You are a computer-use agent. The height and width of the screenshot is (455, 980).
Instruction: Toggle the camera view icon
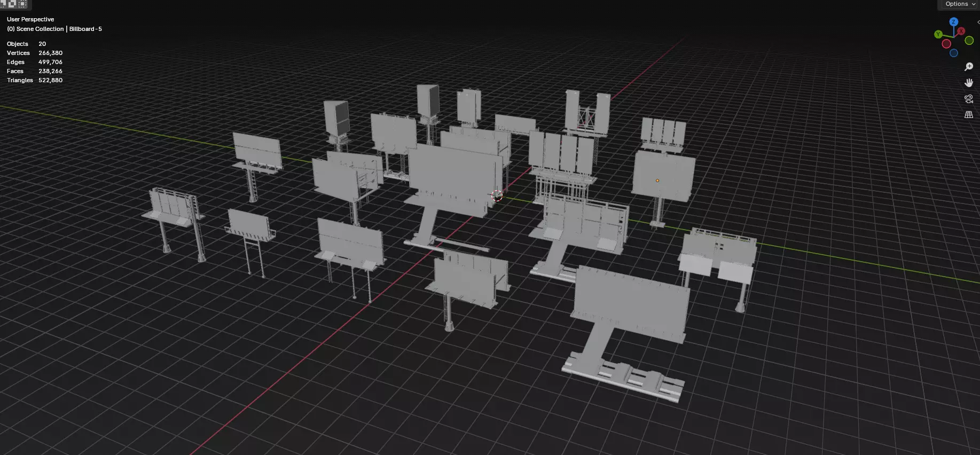pyautogui.click(x=969, y=99)
